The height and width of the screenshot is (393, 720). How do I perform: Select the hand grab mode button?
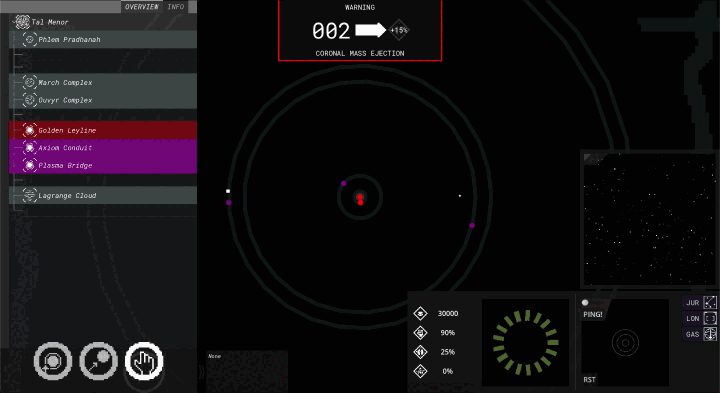(x=144, y=361)
